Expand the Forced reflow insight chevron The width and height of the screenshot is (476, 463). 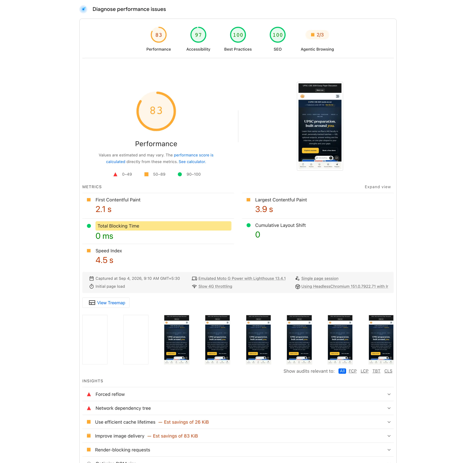(389, 394)
